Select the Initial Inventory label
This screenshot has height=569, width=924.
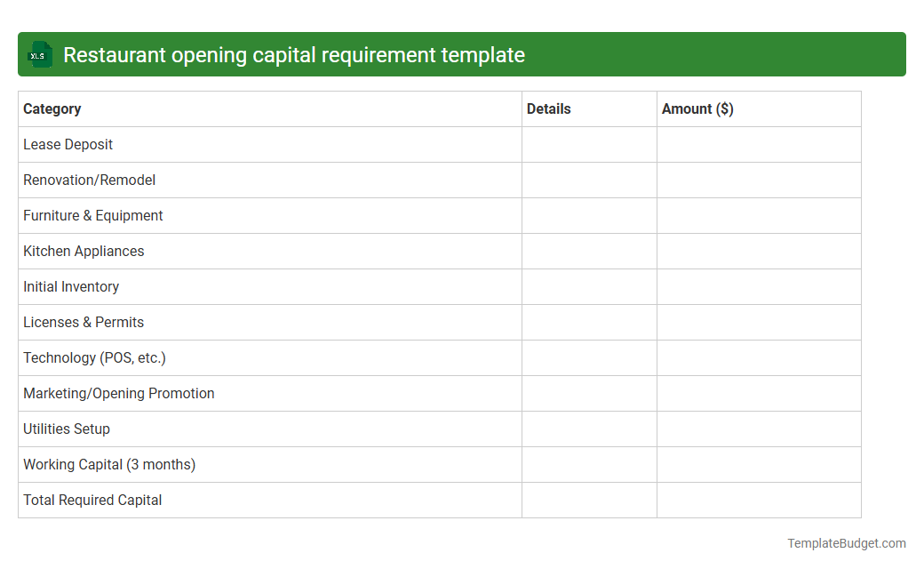click(71, 286)
